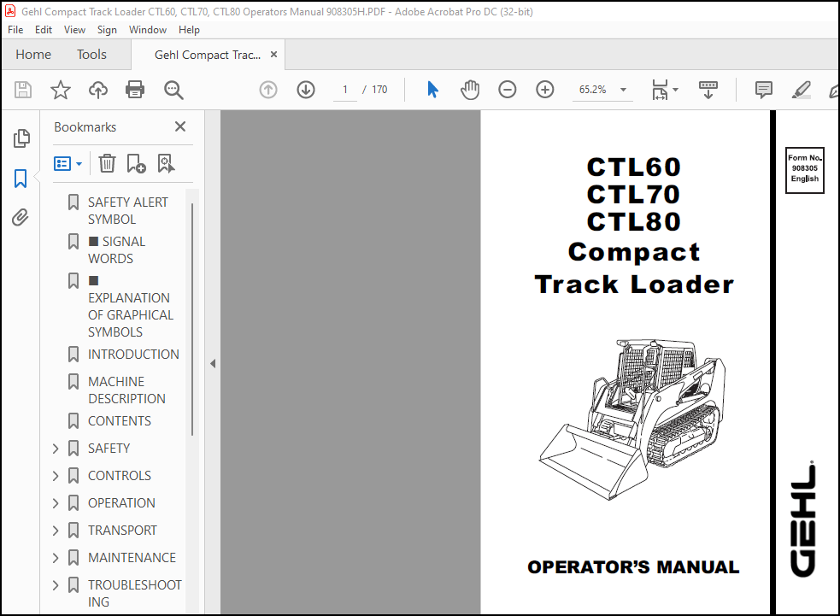Viewport: 840px width, 616px height.
Task: Jump to INTRODUCTION bookmark
Action: pyautogui.click(x=133, y=354)
